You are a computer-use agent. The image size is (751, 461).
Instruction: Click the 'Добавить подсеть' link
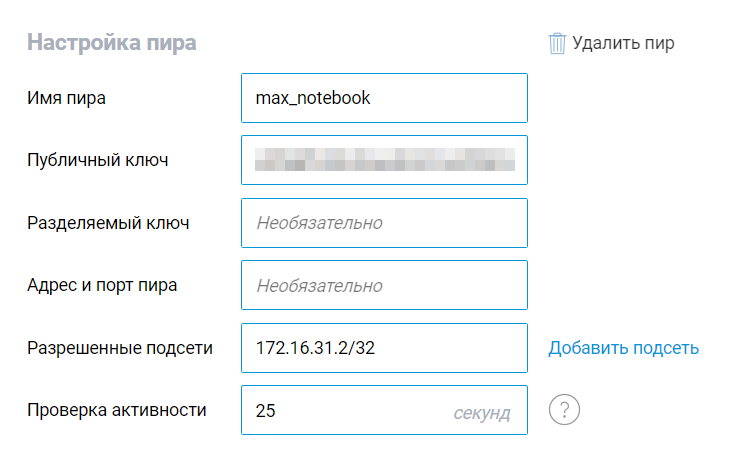[623, 348]
